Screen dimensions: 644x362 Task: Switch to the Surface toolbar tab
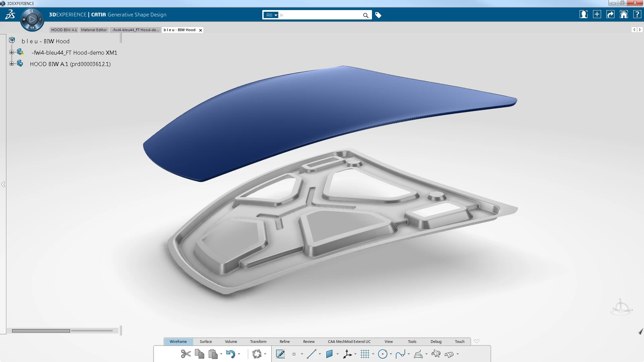pyautogui.click(x=206, y=342)
